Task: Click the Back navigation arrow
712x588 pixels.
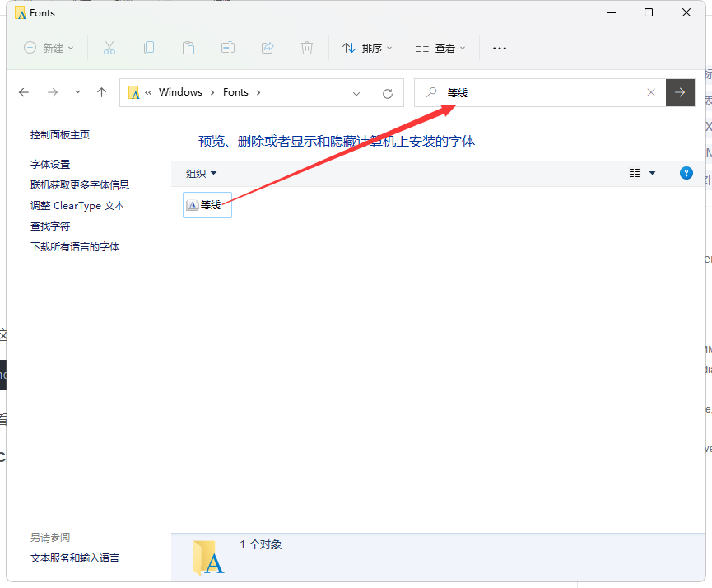Action: click(23, 92)
